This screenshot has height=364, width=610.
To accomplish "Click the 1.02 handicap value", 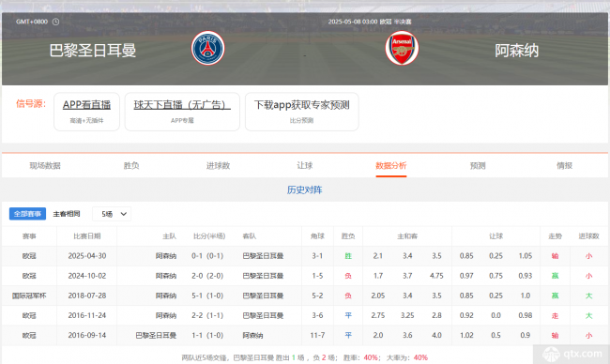I will pos(466,335).
